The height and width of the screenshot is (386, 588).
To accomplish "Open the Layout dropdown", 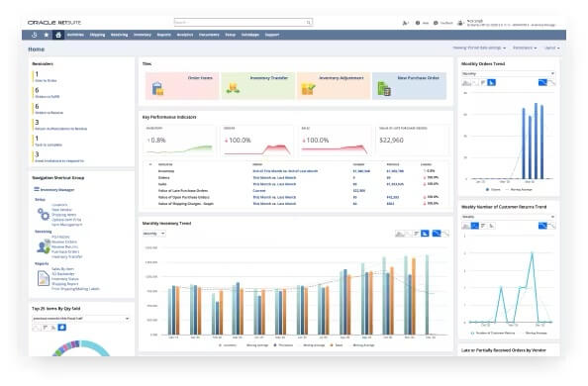I will click(551, 48).
